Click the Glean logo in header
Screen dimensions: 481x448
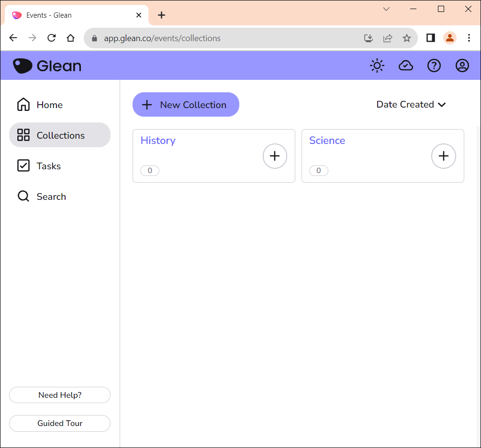pos(47,66)
